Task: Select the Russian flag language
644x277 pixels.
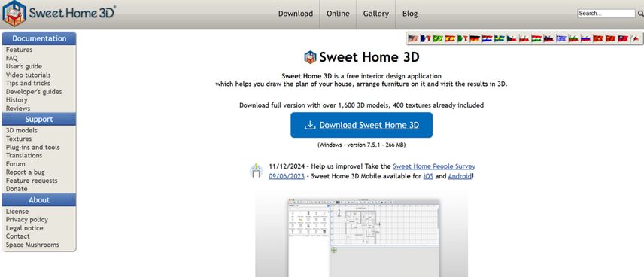Action: [585, 38]
